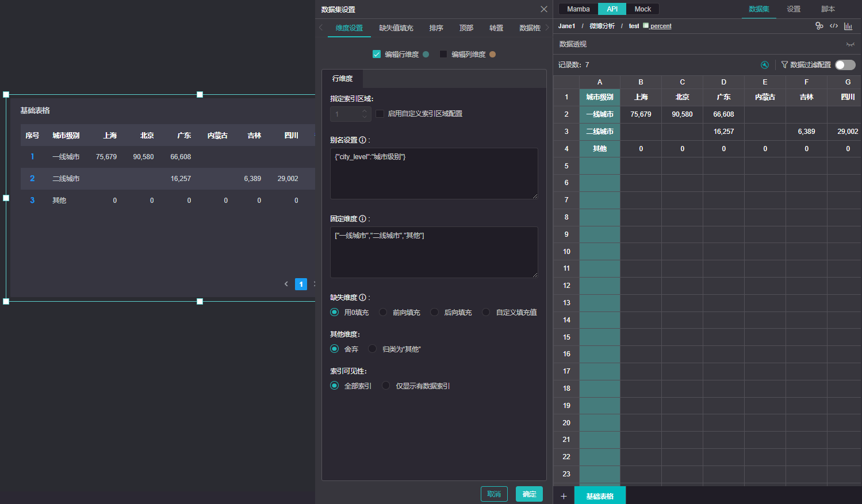This screenshot has width=862, height=504.
Task: Switch to the 缺失值填充 tab
Action: tap(396, 28)
